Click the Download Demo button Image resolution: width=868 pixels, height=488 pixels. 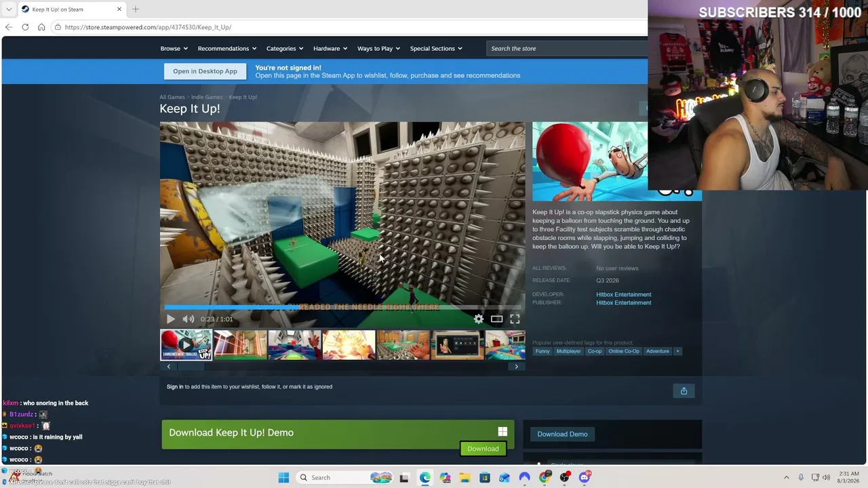562,434
